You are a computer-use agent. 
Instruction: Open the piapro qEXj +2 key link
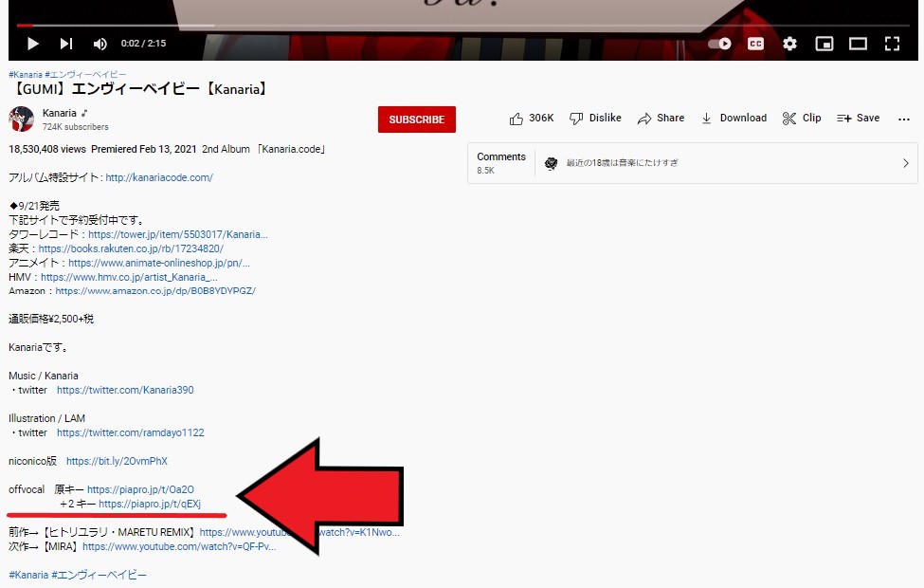(150, 504)
